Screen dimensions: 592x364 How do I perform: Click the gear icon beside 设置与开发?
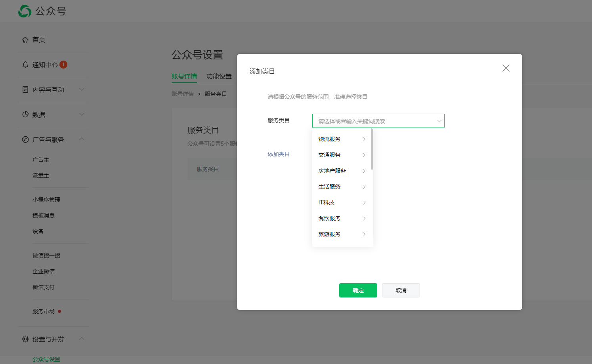point(25,339)
